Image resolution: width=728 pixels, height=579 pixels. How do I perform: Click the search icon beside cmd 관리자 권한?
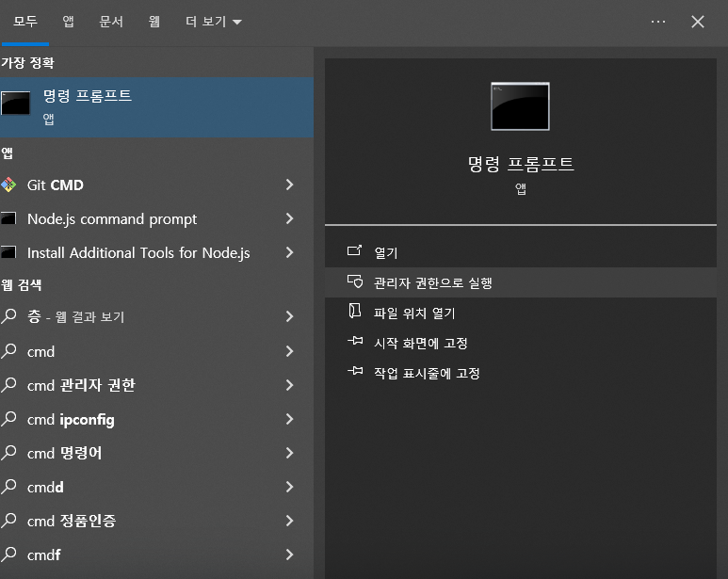(x=8, y=385)
